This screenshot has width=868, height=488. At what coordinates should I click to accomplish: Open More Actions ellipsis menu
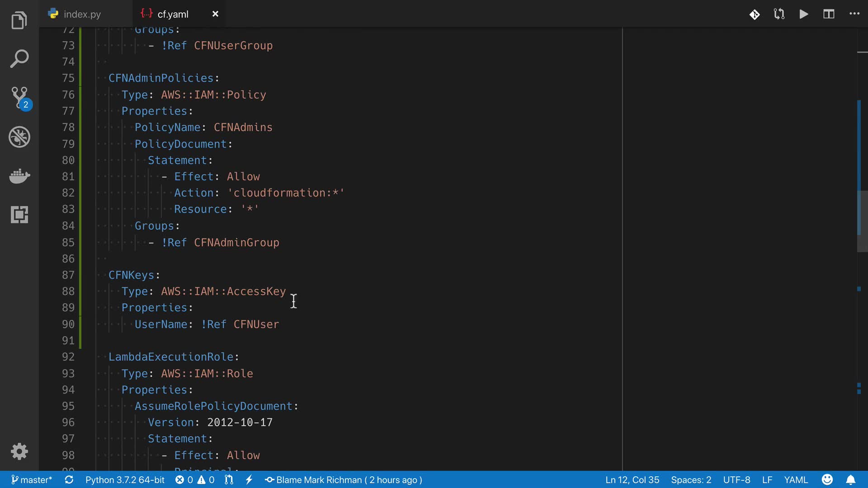854,14
